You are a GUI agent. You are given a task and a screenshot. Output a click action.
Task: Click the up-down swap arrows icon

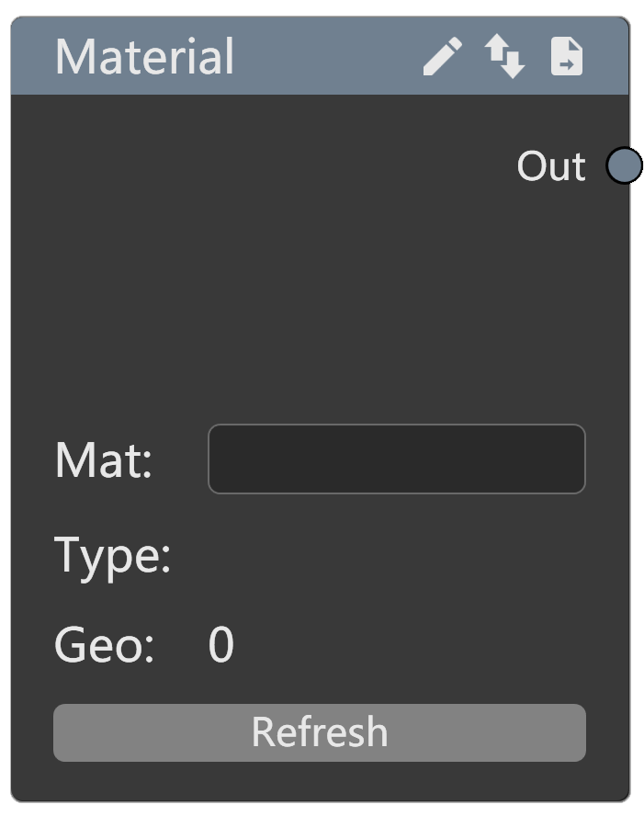pos(505,57)
